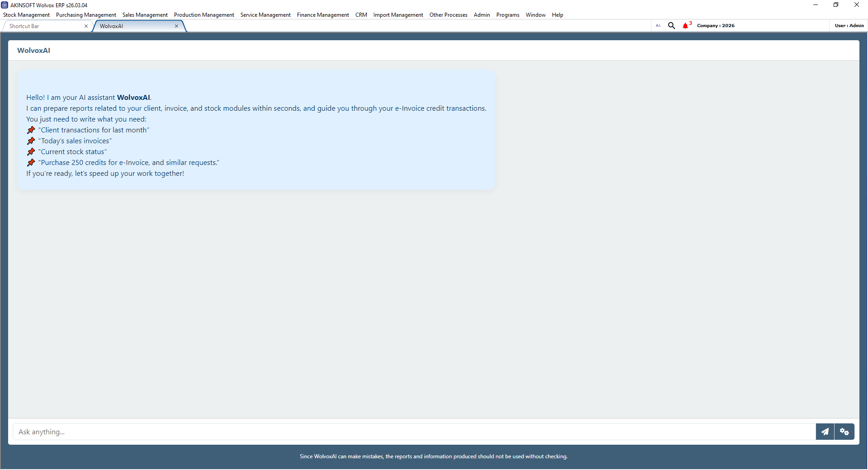Open the Finance Management menu

[x=323, y=15]
